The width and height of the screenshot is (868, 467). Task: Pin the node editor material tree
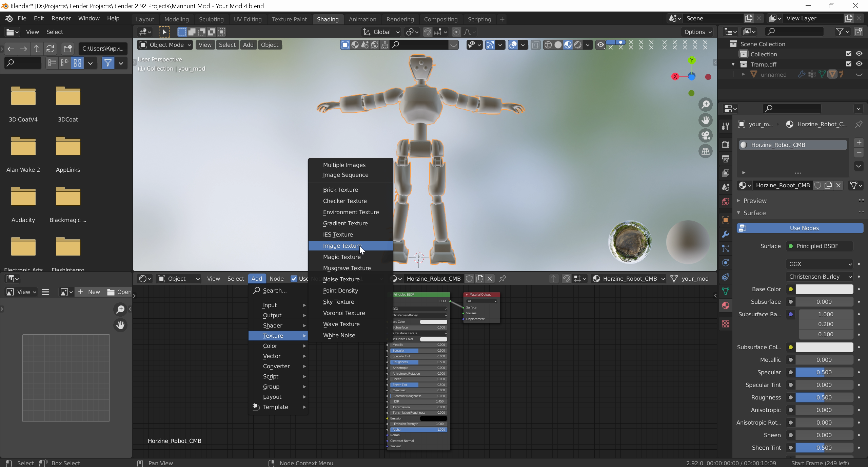pos(502,279)
